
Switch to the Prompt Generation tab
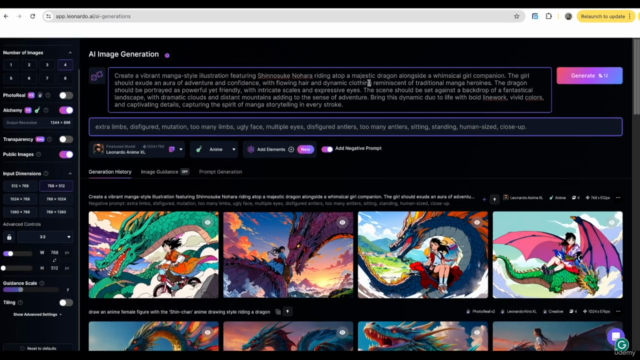click(220, 172)
